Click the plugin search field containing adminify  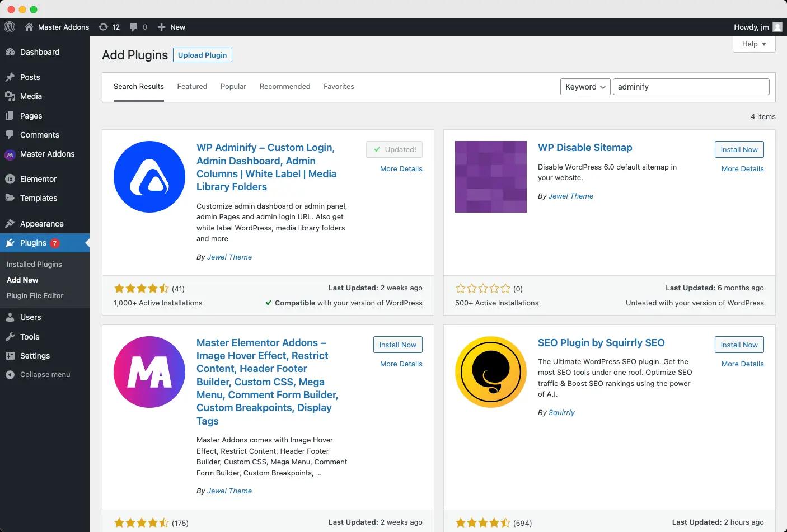click(x=691, y=87)
